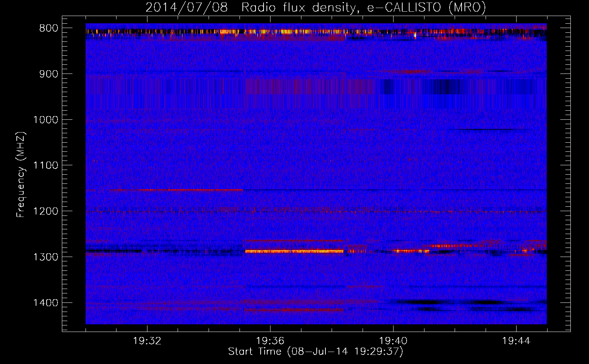Click the 19:44 time tick label
This screenshot has height=364, width=589.
coord(516,341)
